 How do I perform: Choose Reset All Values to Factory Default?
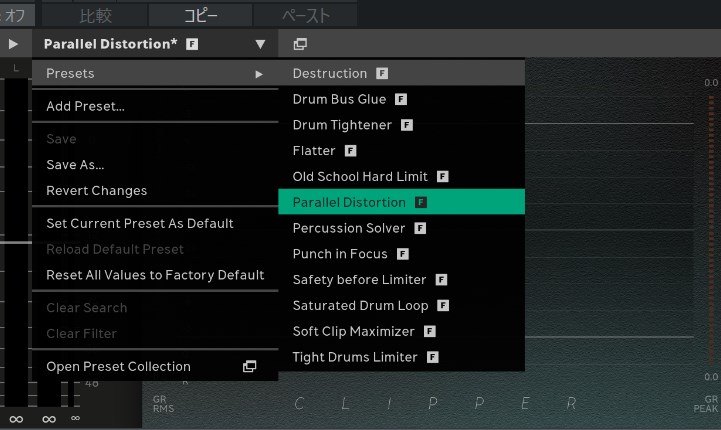155,275
